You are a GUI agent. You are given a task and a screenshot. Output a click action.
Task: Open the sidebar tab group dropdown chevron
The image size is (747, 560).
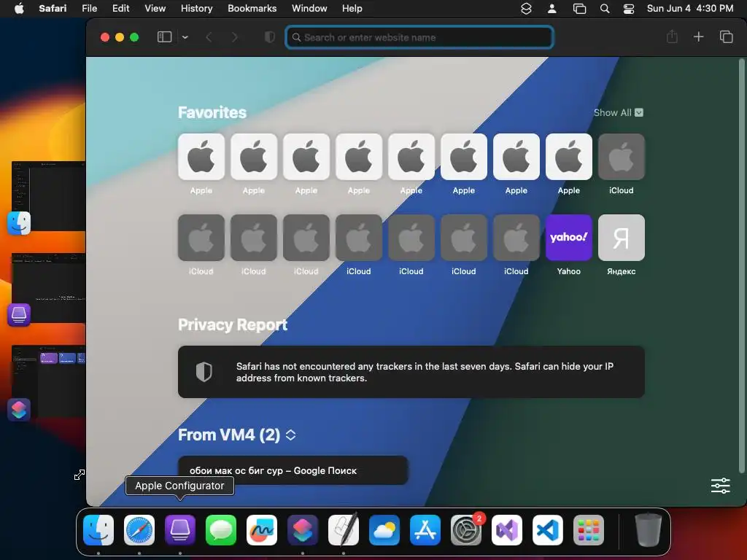pyautogui.click(x=185, y=37)
